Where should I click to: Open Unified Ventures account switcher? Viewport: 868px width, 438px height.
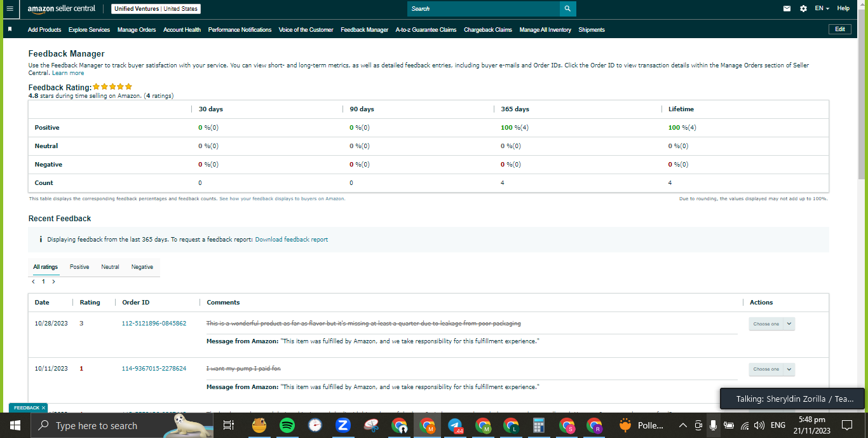pyautogui.click(x=156, y=9)
